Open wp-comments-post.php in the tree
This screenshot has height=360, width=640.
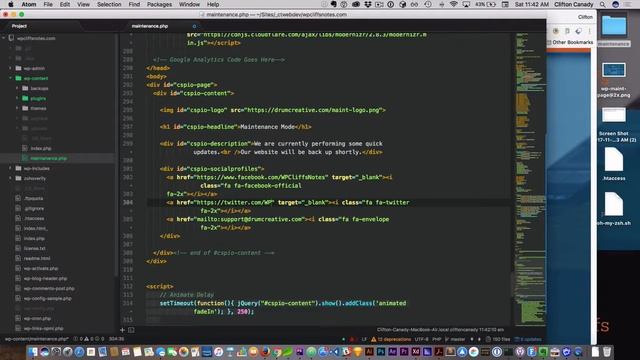coord(49,289)
